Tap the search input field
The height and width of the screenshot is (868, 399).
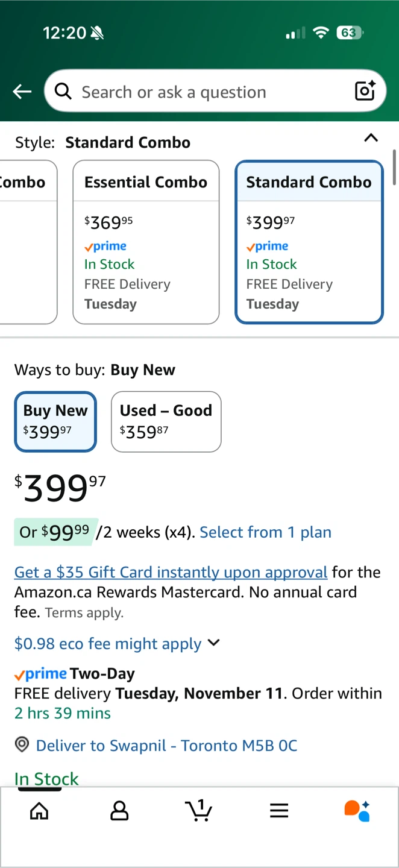point(211,92)
